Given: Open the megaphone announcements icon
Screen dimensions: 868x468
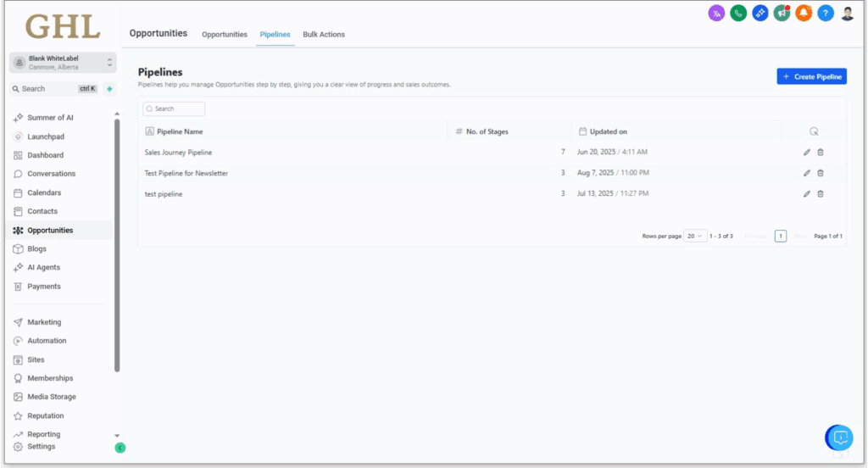Looking at the screenshot, I should (782, 14).
